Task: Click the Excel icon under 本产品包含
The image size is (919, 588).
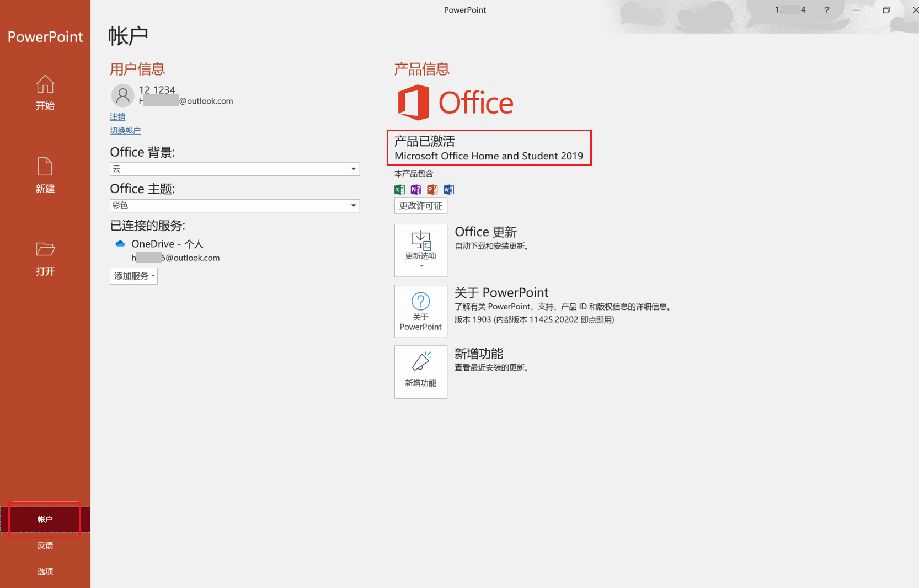Action: tap(399, 189)
